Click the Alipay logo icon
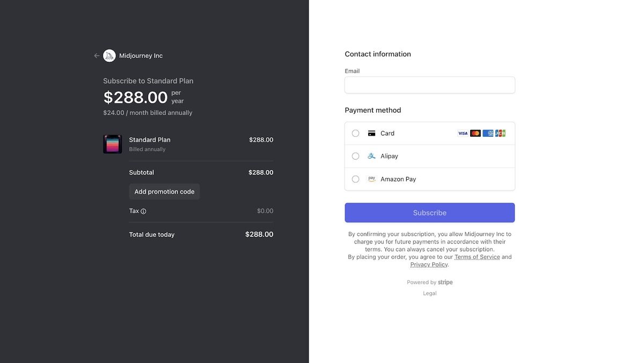644x363 pixels. [x=371, y=156]
